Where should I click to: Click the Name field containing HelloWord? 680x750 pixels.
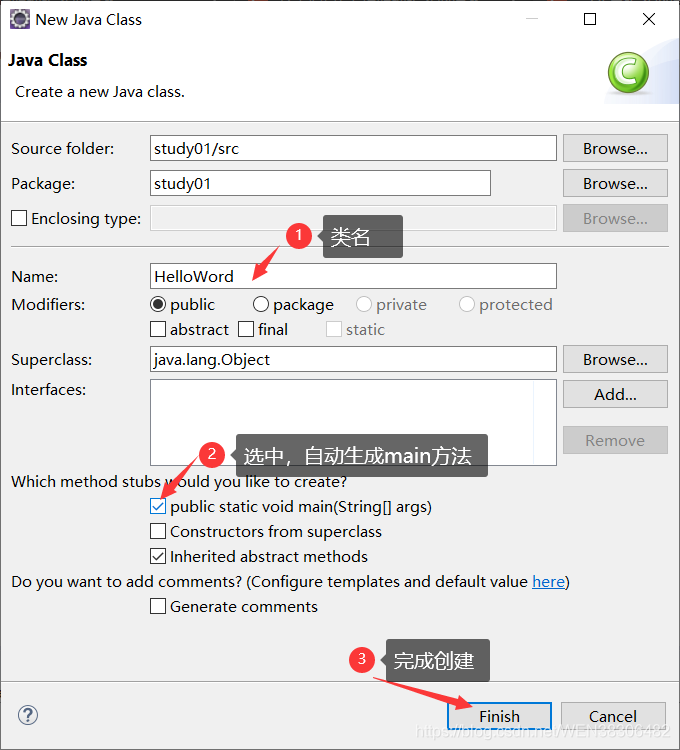tap(353, 276)
